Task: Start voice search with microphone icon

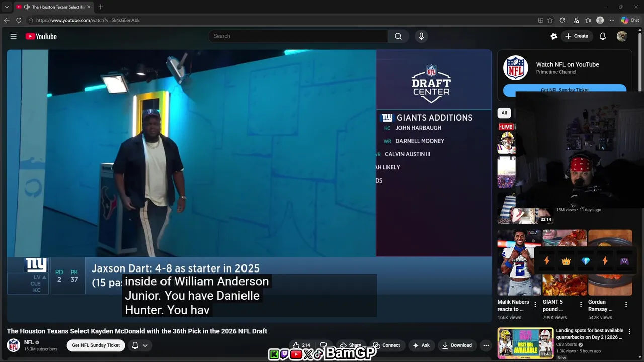Action: click(421, 36)
